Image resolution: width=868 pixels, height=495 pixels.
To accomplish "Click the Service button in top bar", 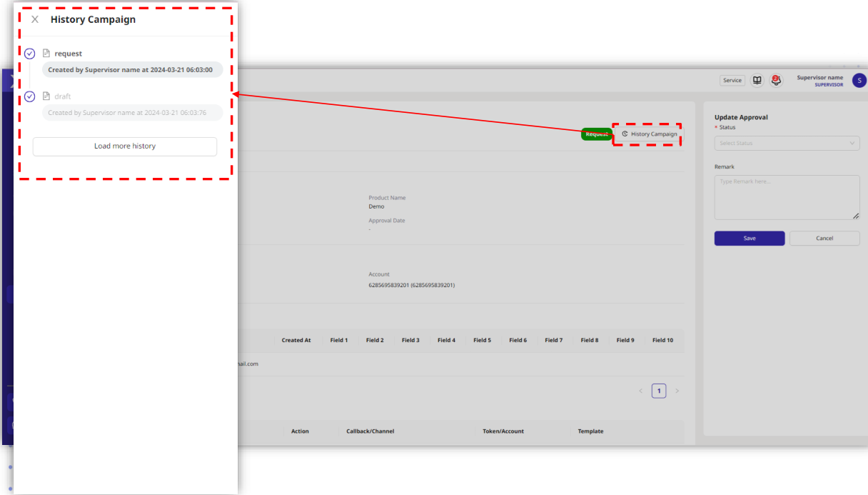I will pos(732,80).
